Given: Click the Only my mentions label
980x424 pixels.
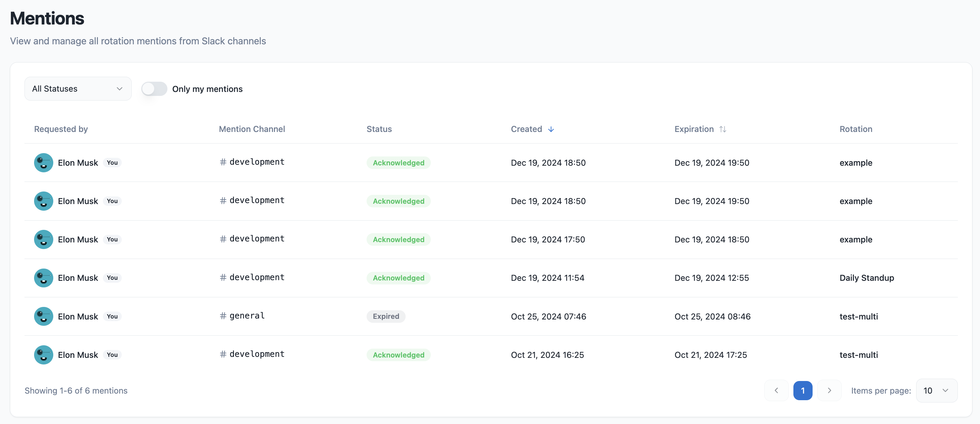Looking at the screenshot, I should [x=207, y=89].
